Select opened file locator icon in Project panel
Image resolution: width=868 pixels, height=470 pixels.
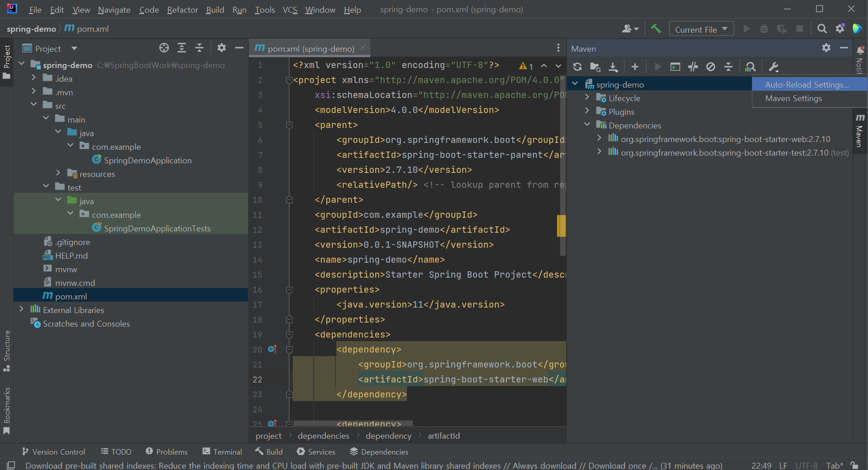click(x=164, y=48)
